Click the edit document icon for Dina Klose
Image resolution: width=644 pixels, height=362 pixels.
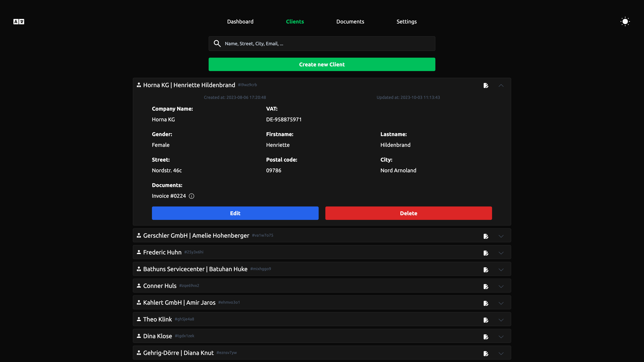pos(486,337)
